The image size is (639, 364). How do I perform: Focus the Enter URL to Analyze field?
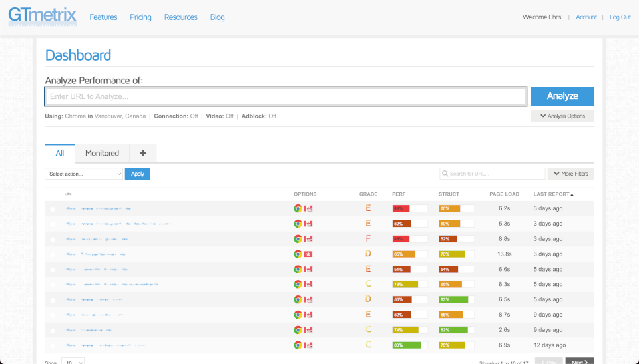click(x=286, y=96)
